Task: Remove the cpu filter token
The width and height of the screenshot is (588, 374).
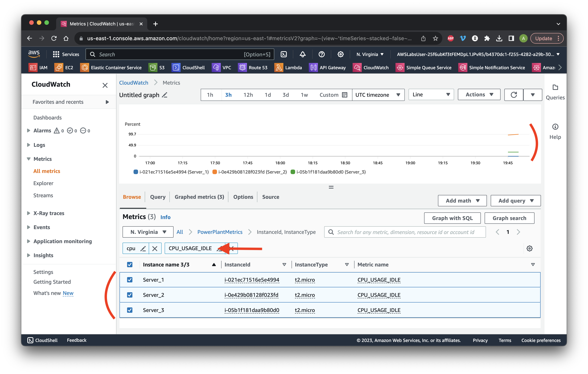Action: (155, 248)
